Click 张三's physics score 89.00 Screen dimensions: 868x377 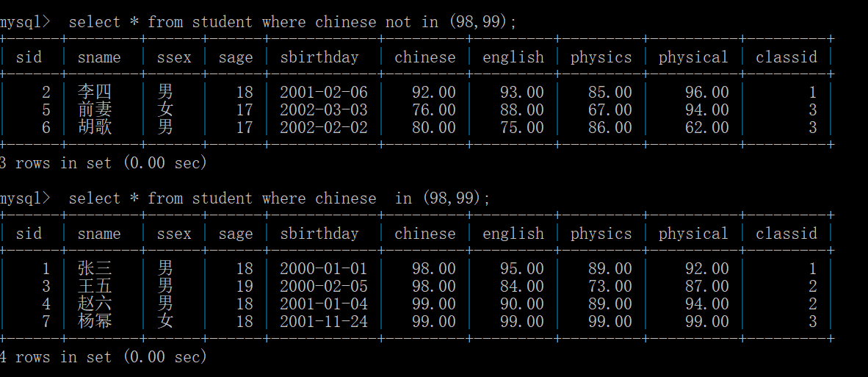[610, 268]
